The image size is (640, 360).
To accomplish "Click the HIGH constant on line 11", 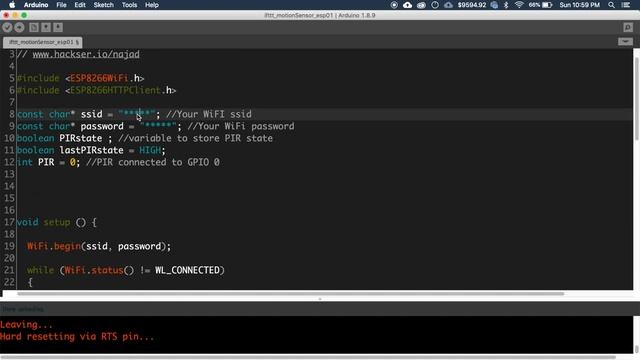I will pos(150,150).
